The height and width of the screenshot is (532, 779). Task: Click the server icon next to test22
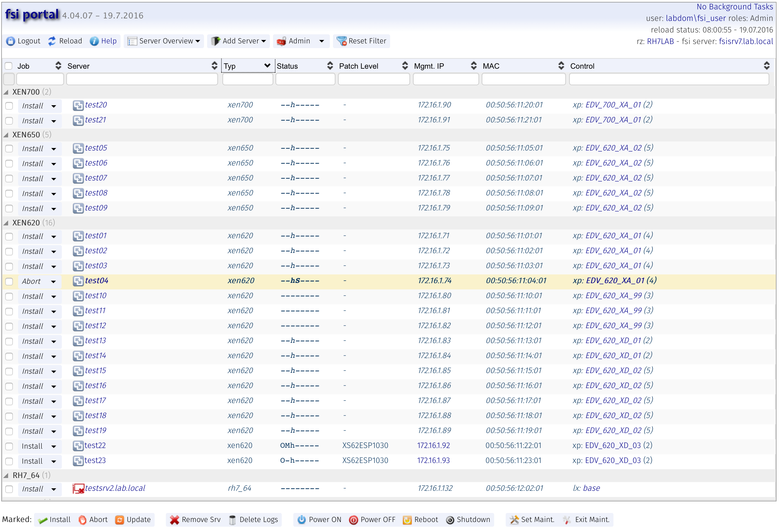tap(78, 446)
